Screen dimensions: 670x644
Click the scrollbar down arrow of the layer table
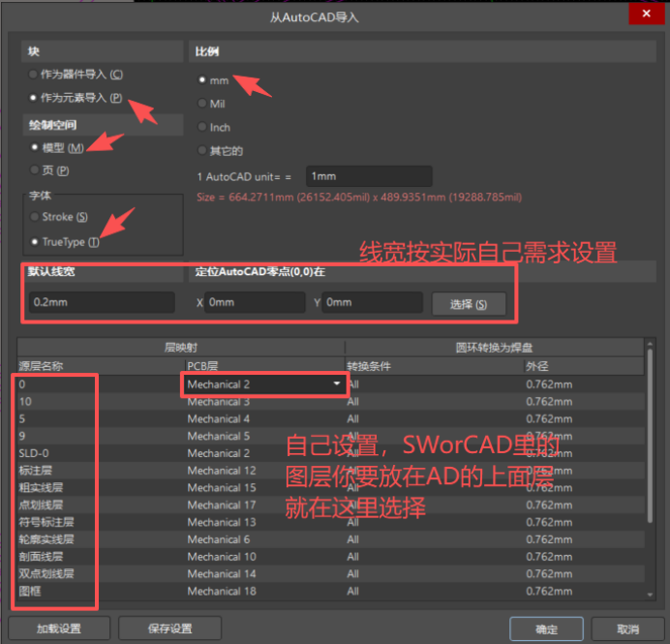[x=650, y=595]
